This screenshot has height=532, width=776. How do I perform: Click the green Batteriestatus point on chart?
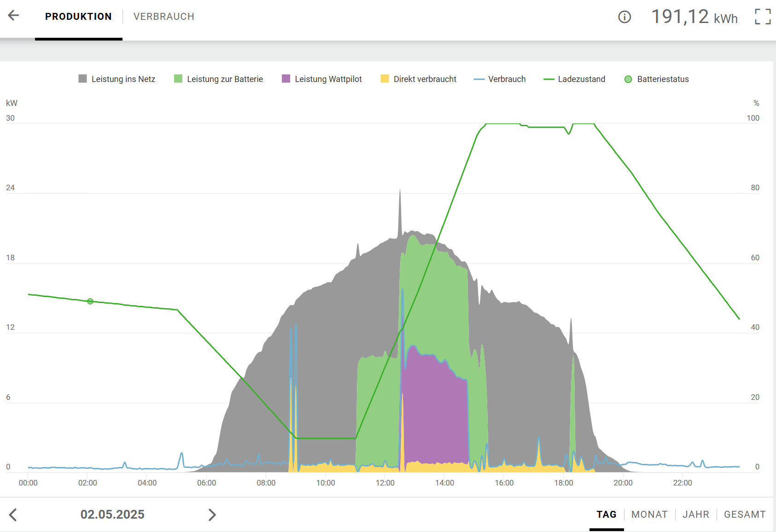click(90, 301)
